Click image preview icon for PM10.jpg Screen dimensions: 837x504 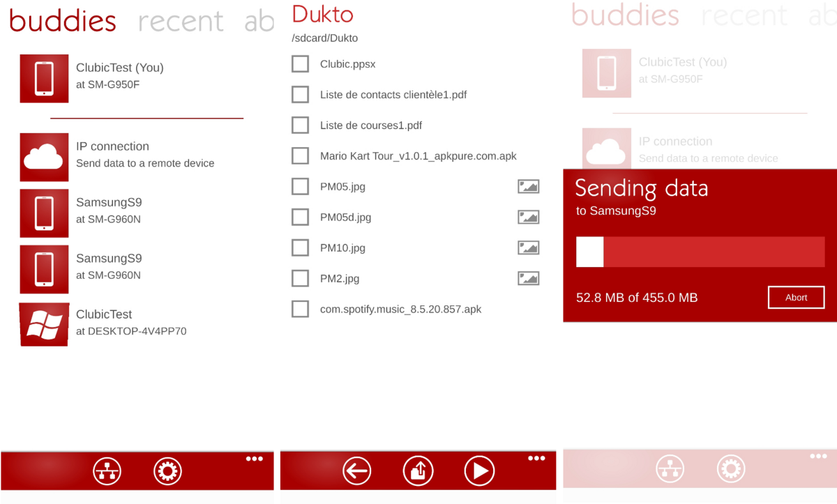coord(529,248)
